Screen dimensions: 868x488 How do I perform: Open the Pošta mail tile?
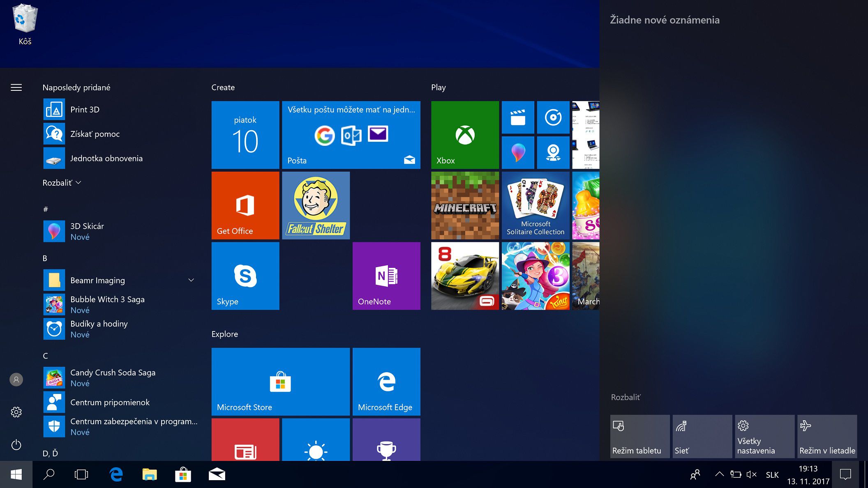pyautogui.click(x=351, y=135)
